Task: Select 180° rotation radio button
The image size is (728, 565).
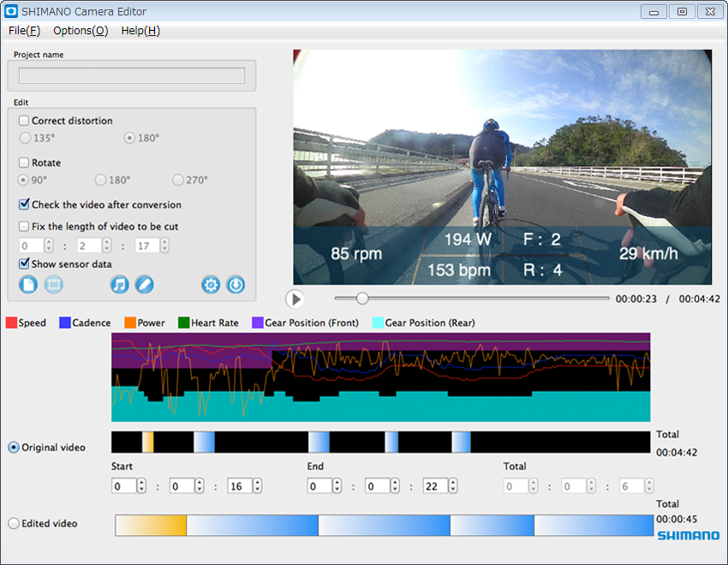Action: 100,180
